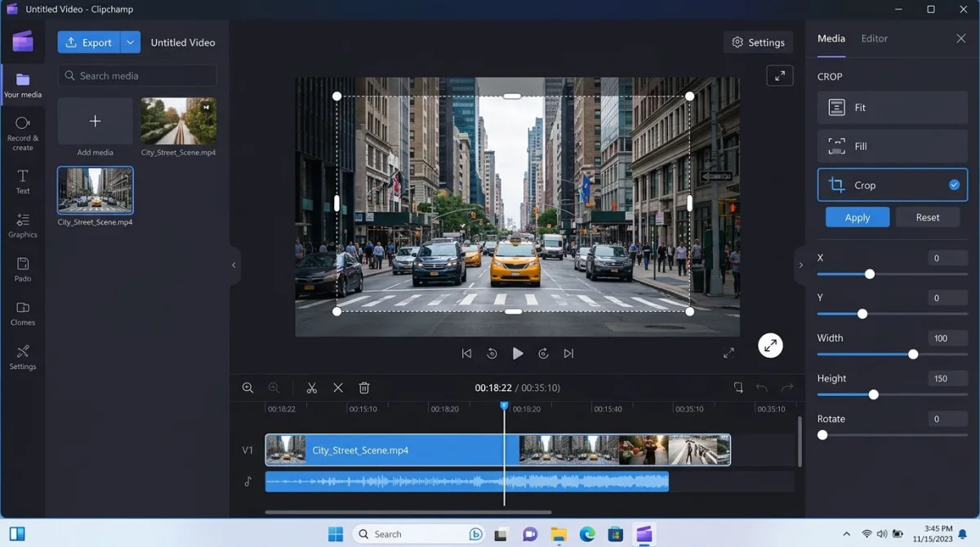Click the timeline playhead marker
Image resolution: width=980 pixels, height=547 pixels.
[504, 406]
